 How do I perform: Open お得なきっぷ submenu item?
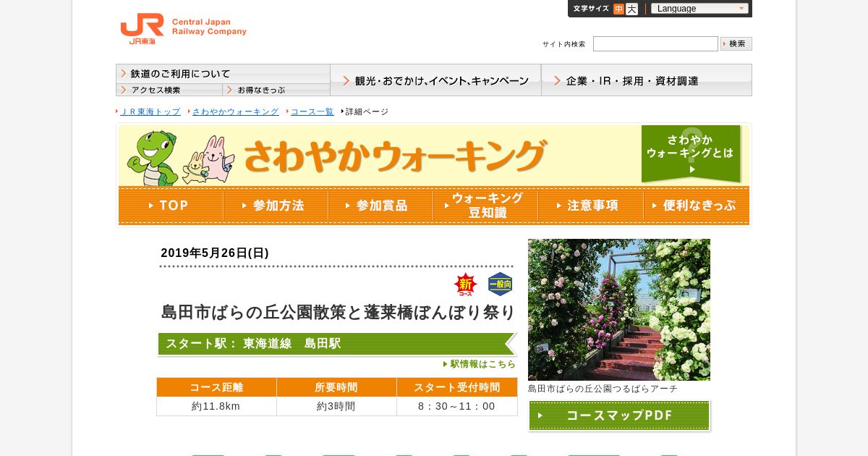(276, 90)
